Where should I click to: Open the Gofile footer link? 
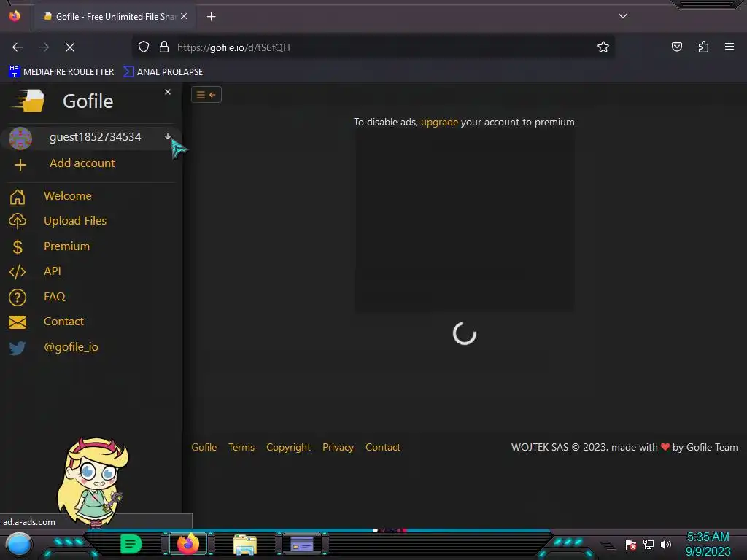(204, 447)
